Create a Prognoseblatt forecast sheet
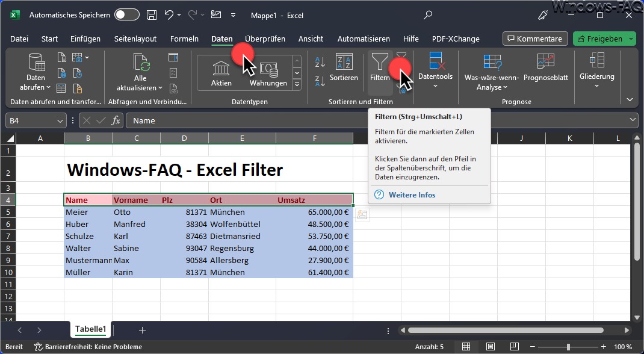This screenshot has width=644, height=354. [546, 68]
